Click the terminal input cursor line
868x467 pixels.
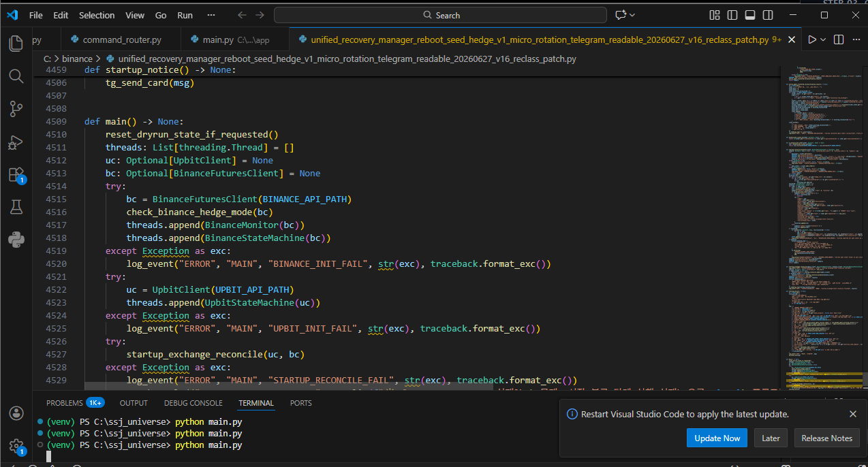click(x=49, y=456)
